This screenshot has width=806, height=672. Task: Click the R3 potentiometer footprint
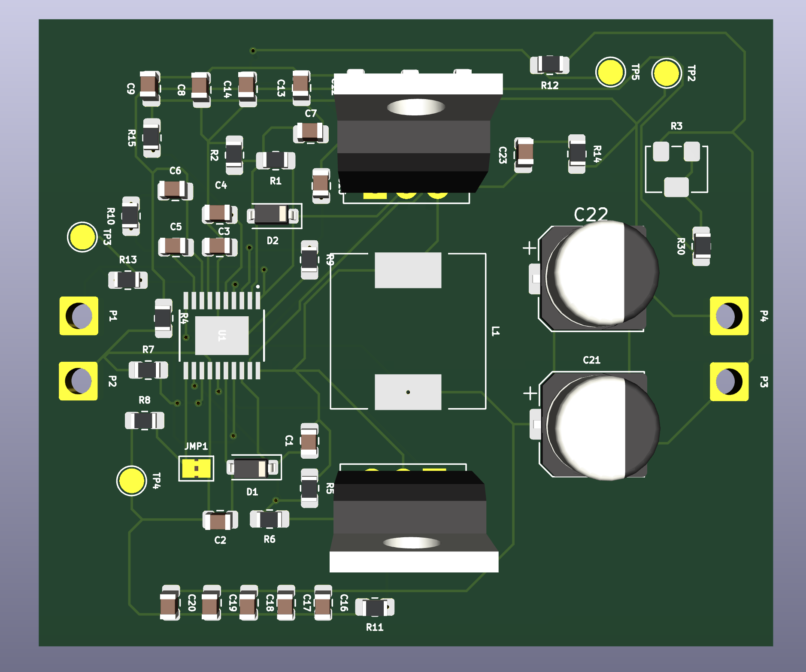point(676,169)
